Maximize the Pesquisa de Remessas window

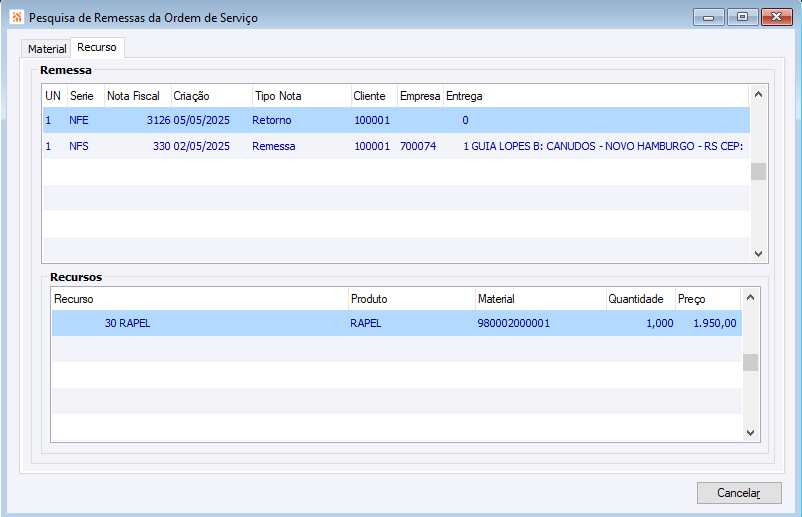742,16
